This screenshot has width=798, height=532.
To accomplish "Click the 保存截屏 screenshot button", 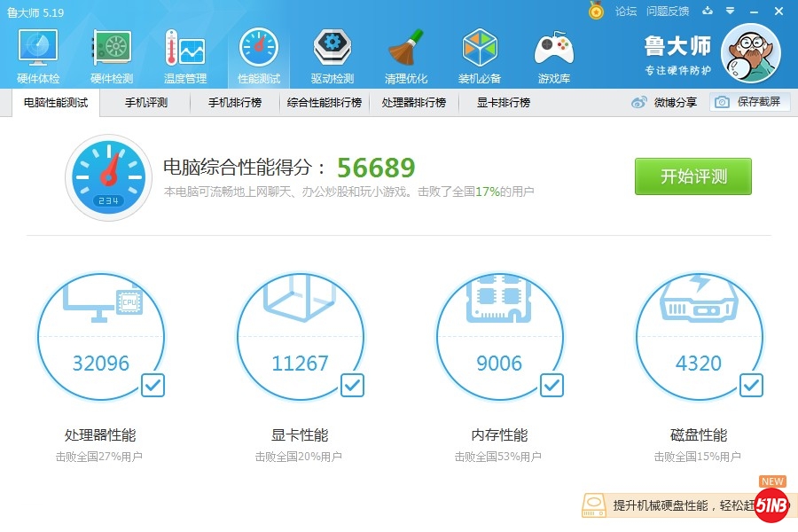I will 749,103.
